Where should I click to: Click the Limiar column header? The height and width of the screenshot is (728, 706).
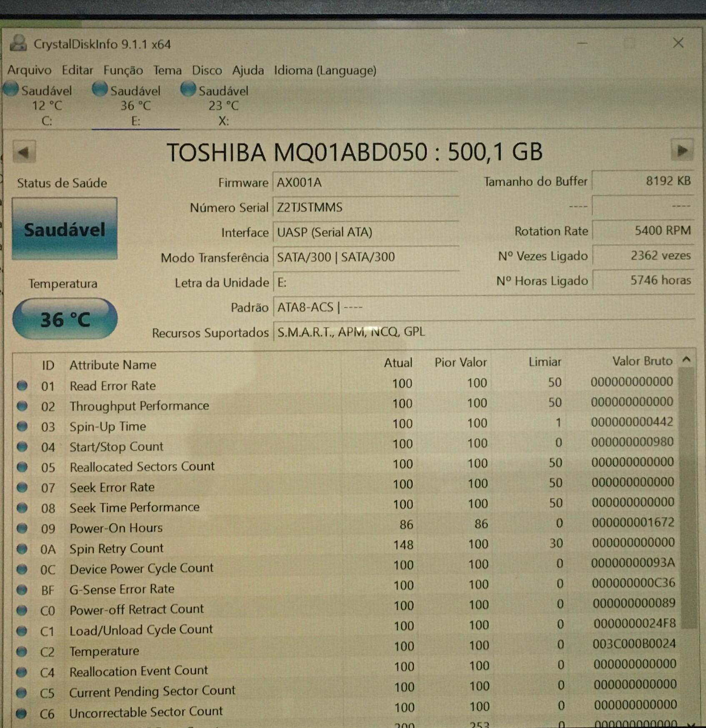click(545, 362)
